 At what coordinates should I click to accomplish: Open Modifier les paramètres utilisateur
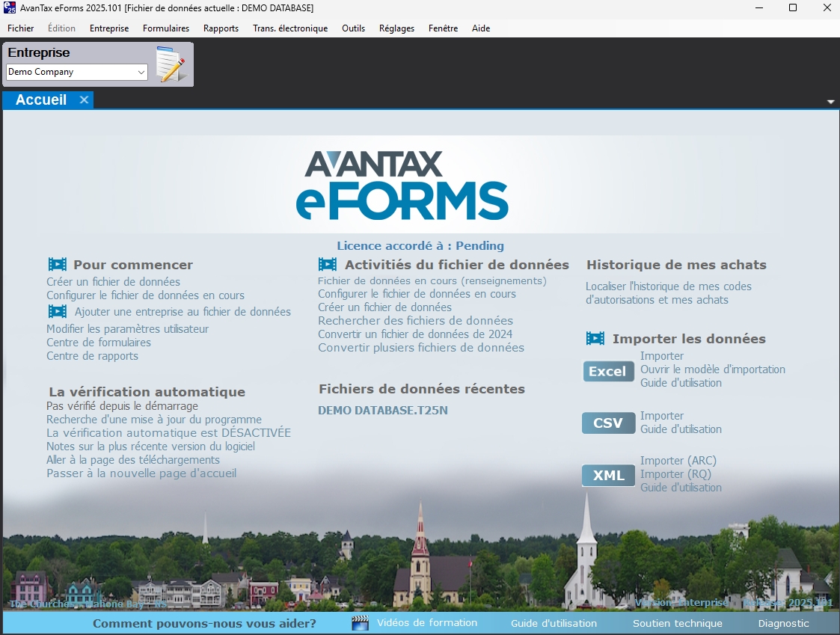point(127,328)
